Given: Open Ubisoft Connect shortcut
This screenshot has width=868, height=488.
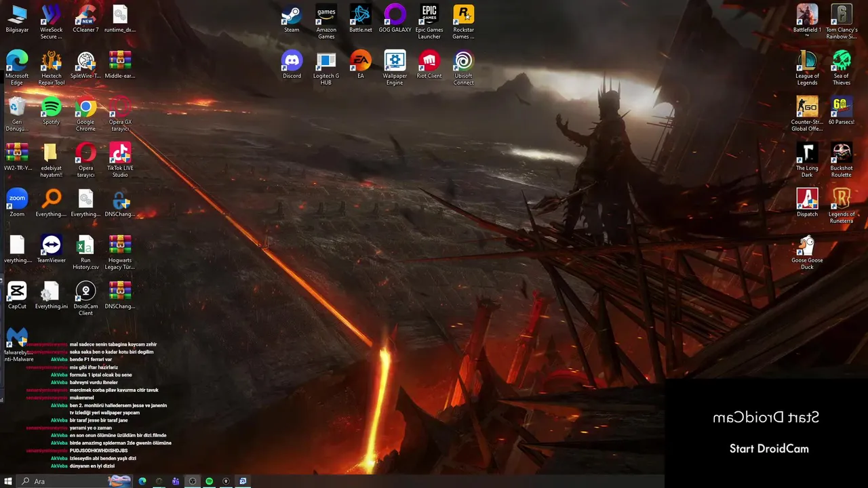Looking at the screenshot, I should tap(464, 68).
